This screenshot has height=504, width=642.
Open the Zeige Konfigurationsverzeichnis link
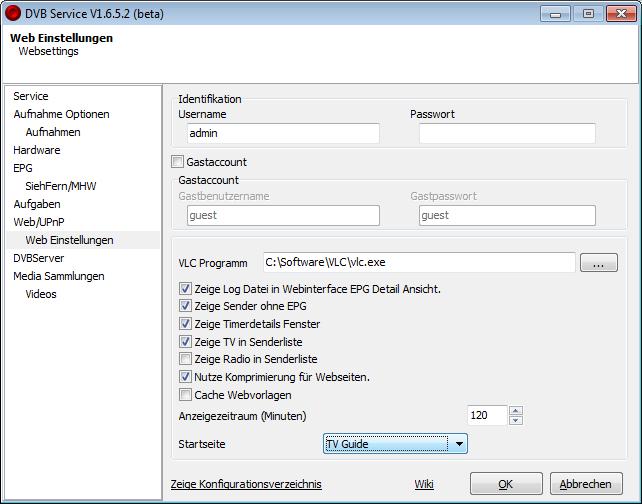246,484
